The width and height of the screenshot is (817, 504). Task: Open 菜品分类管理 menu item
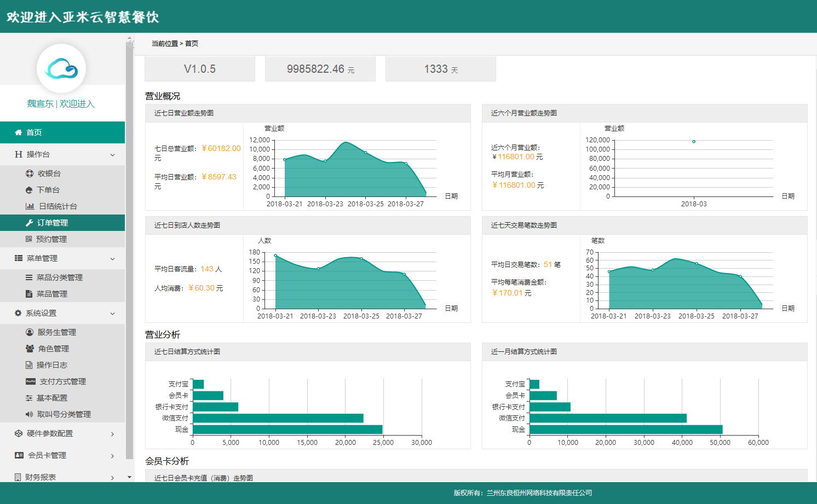(59, 277)
